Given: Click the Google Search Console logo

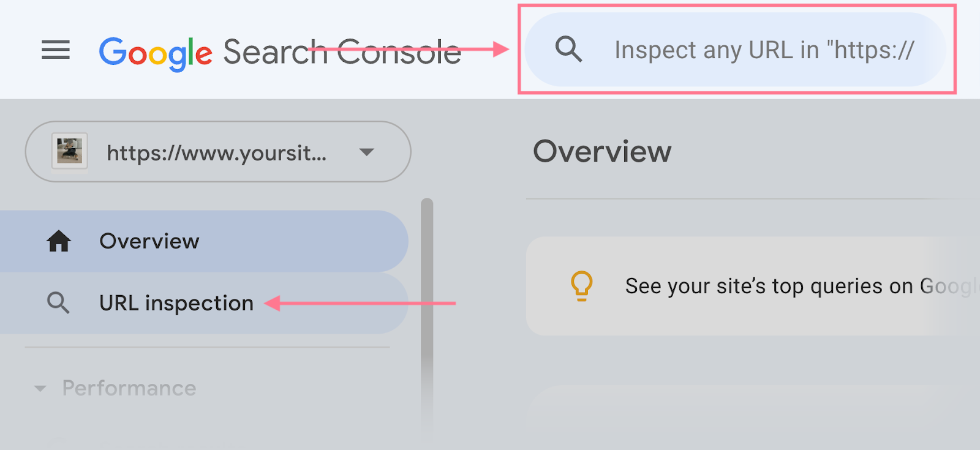Looking at the screenshot, I should [x=279, y=52].
